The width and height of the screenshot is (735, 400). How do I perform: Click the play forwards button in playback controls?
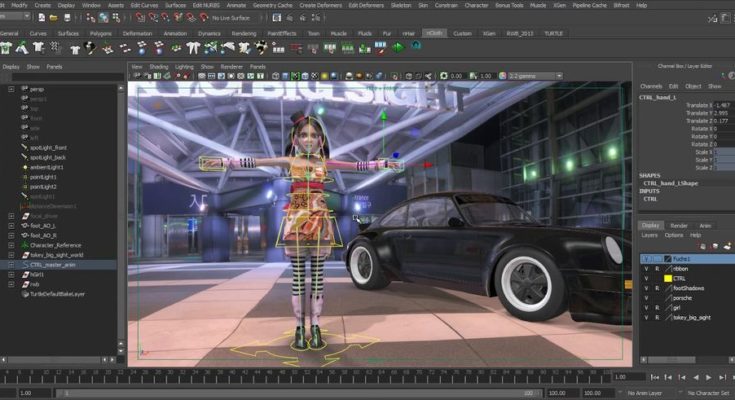pyautogui.click(x=709, y=377)
